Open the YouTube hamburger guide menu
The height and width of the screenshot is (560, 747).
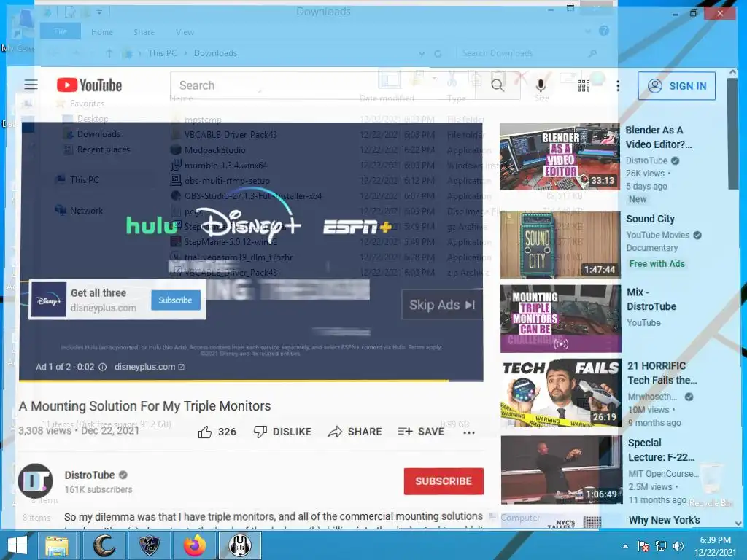click(31, 85)
